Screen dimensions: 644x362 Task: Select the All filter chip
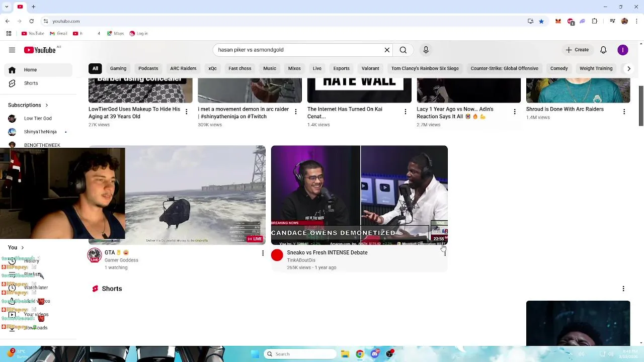pyautogui.click(x=95, y=68)
